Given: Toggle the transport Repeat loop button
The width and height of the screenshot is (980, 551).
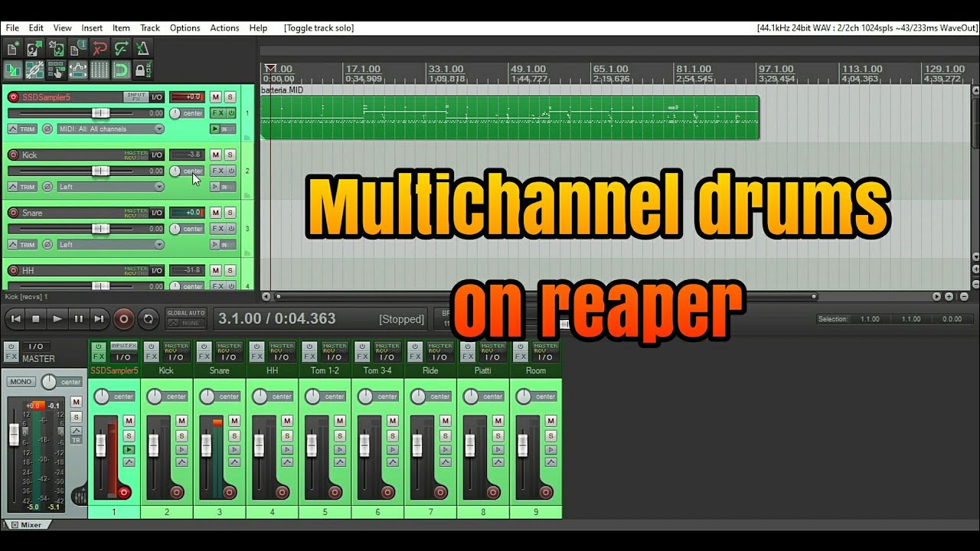Looking at the screenshot, I should pos(148,318).
